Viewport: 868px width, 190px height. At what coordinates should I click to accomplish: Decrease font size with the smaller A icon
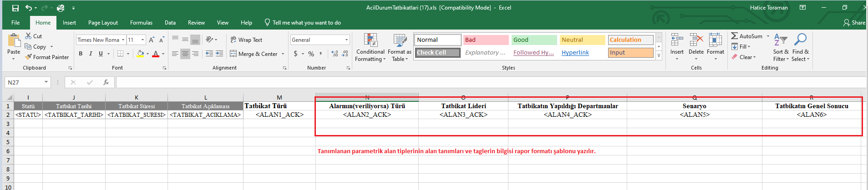click(162, 40)
